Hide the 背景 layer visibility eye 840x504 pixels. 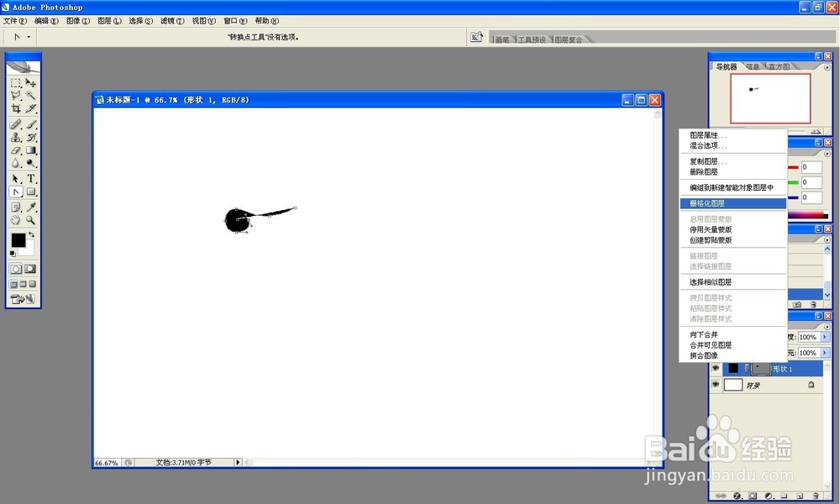coord(715,385)
